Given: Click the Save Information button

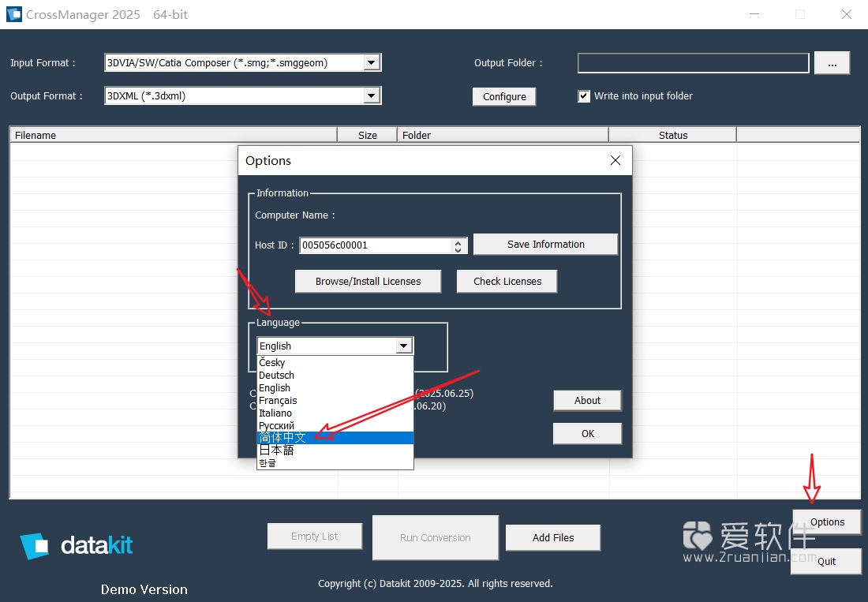Looking at the screenshot, I should 544,244.
